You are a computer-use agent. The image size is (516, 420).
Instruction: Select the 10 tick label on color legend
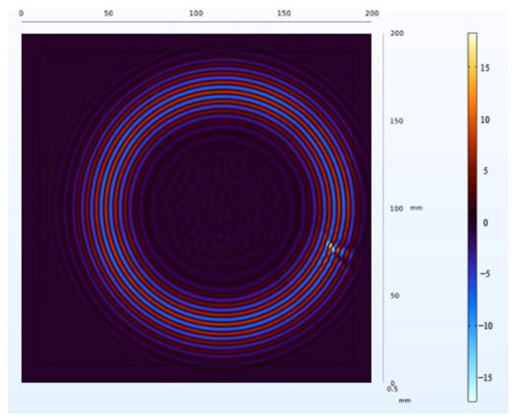pos(485,120)
